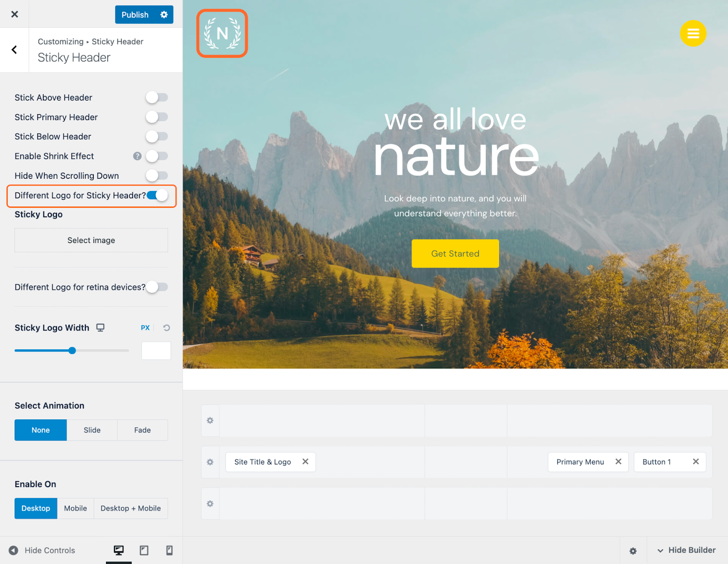Image resolution: width=728 pixels, height=564 pixels.
Task: Remove the Site Title & Logo component
Action: click(305, 462)
